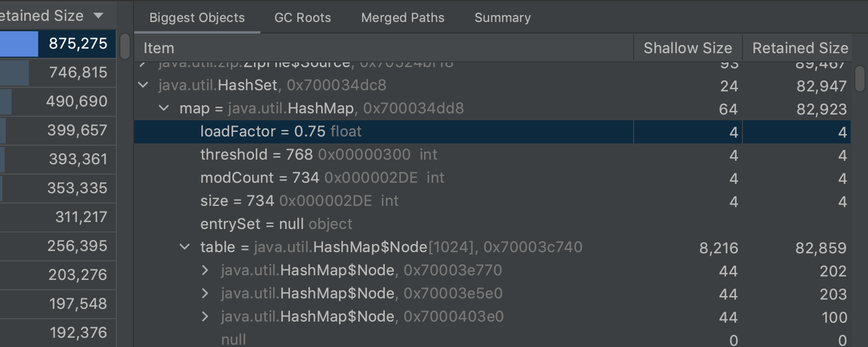The width and height of the screenshot is (868, 347).
Task: Expand HashMap$Node at 0x70003e770
Action: [x=205, y=270]
